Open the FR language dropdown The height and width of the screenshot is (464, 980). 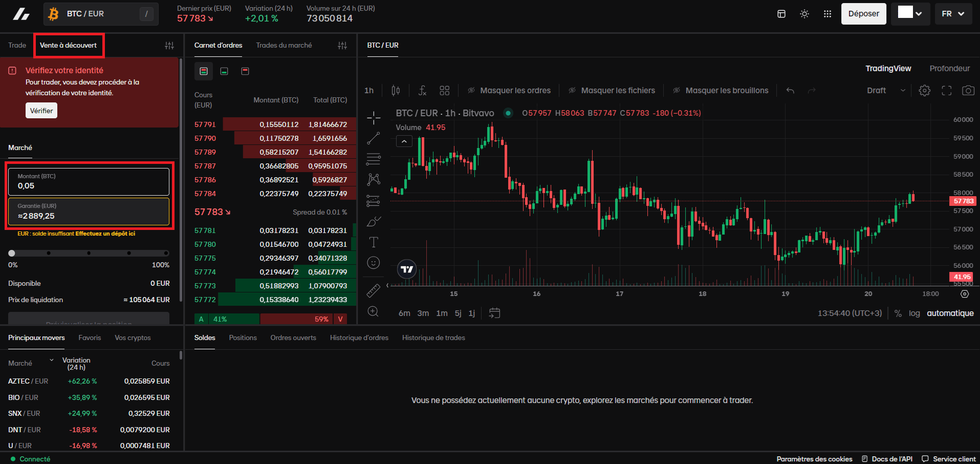click(x=952, y=14)
